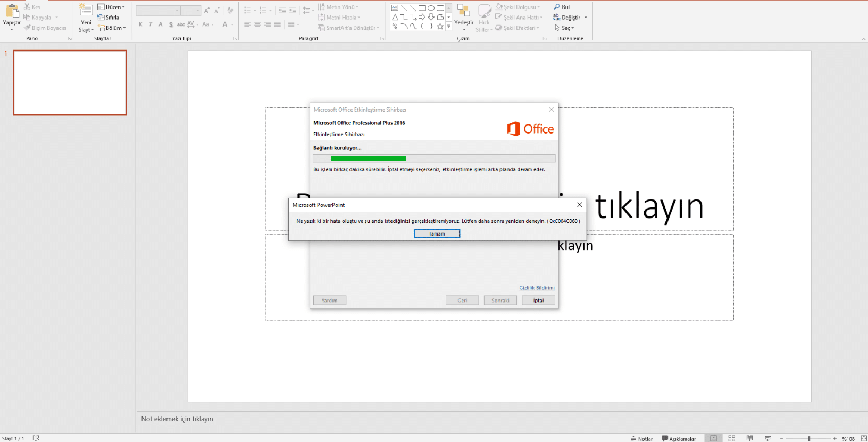Select slide 1 thumbnail
This screenshot has height=442, width=868.
tap(70, 82)
